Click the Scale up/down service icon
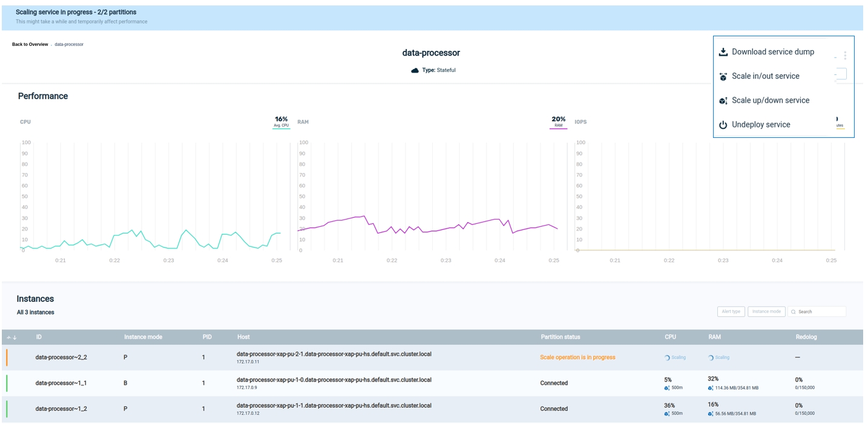The width and height of the screenshot is (868, 427). click(723, 101)
